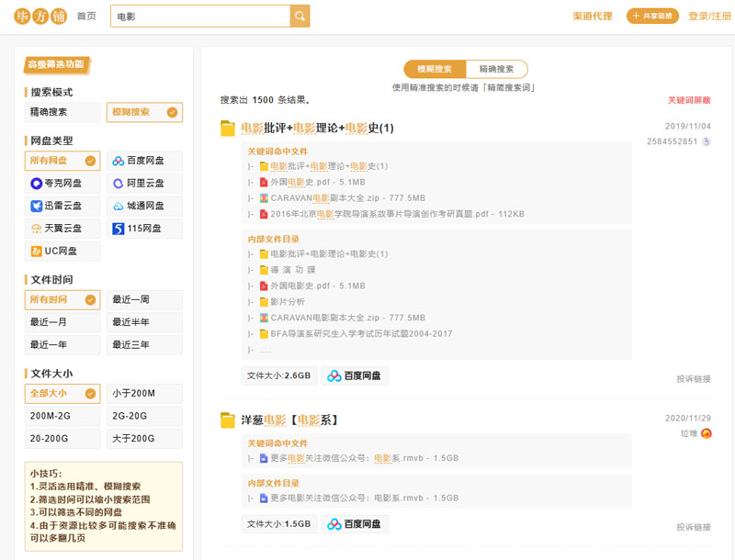Click the Baidu icon in 洋葱电影 result's 百度网盘 tag
The width and height of the screenshot is (735, 560).
tap(334, 524)
